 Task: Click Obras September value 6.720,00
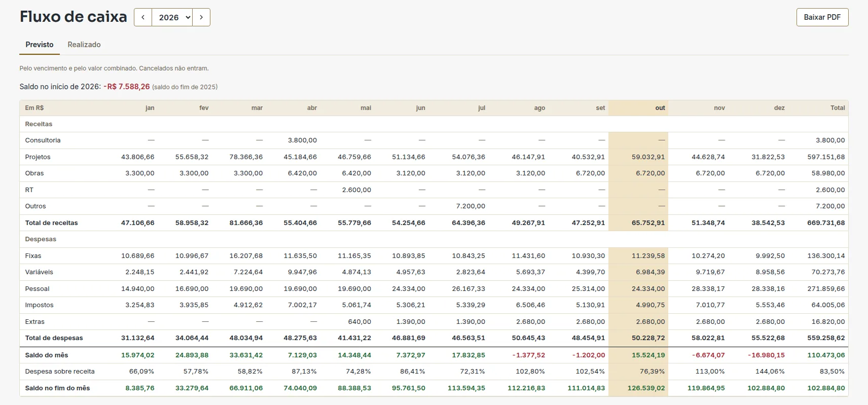coord(590,173)
